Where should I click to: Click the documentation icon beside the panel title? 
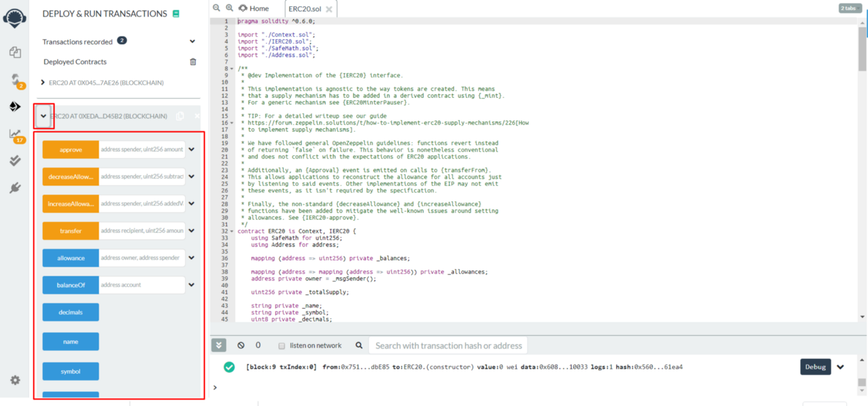(x=176, y=14)
